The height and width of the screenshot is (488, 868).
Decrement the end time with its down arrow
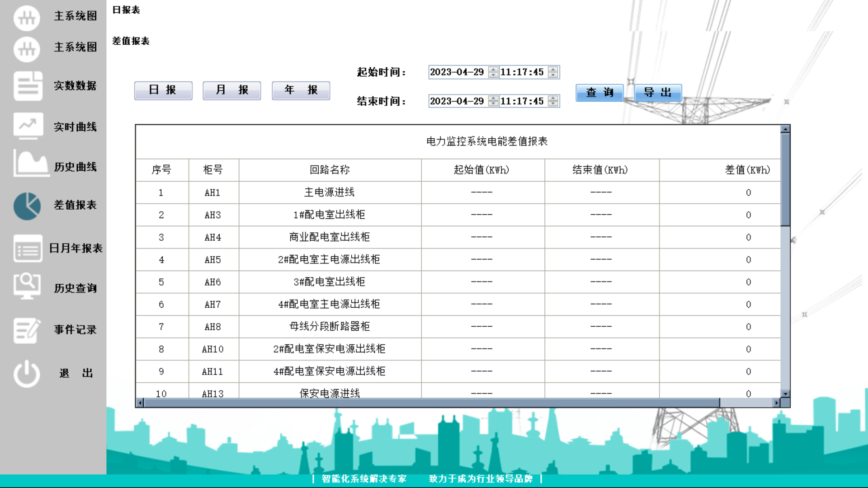tap(552, 103)
